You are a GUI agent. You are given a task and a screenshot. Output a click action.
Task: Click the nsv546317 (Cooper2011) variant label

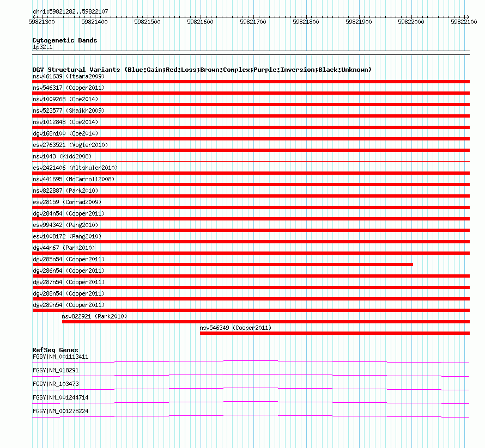[x=69, y=88]
